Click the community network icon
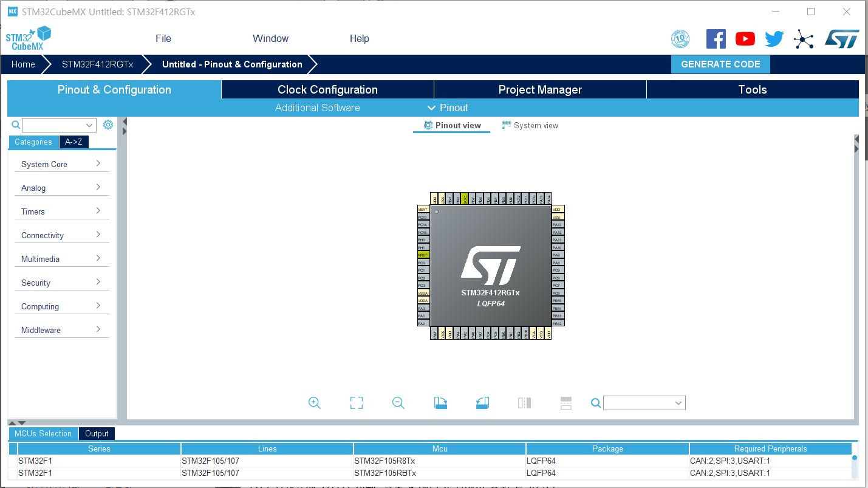This screenshot has width=868, height=488. pyautogui.click(x=804, y=40)
